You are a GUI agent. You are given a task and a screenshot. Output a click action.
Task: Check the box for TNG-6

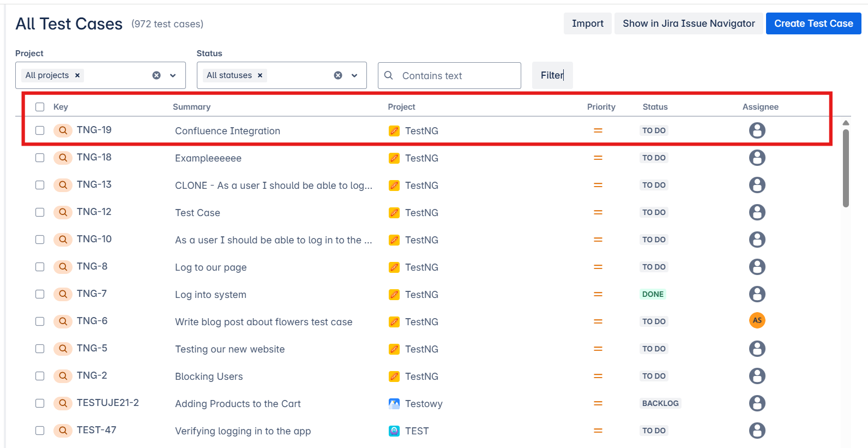tap(40, 321)
